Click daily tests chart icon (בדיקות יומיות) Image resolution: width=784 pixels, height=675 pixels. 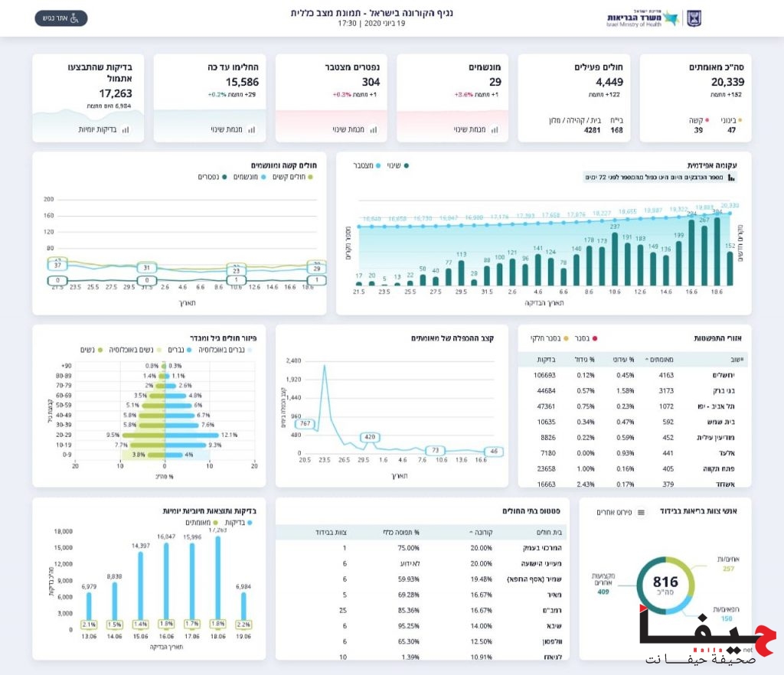coord(126,130)
